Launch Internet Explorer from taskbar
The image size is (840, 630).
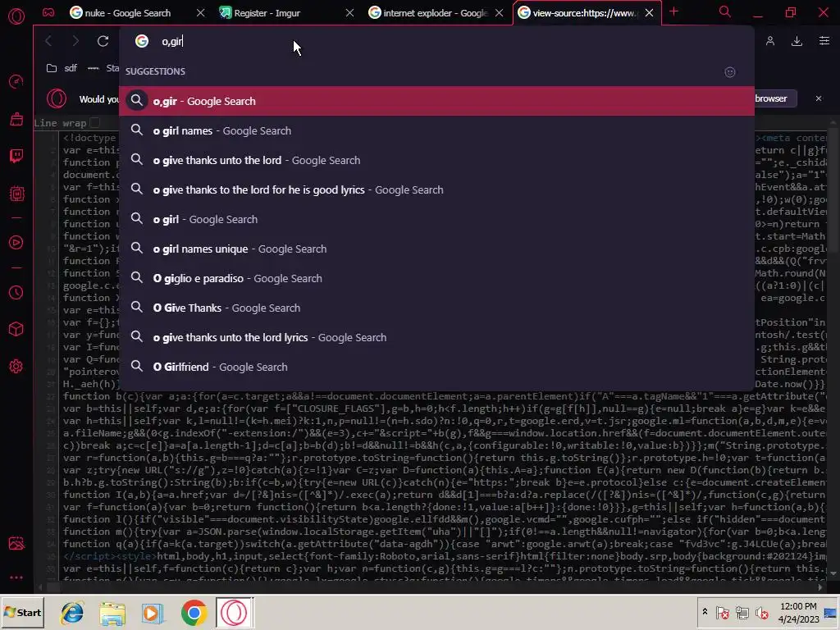[x=72, y=613]
